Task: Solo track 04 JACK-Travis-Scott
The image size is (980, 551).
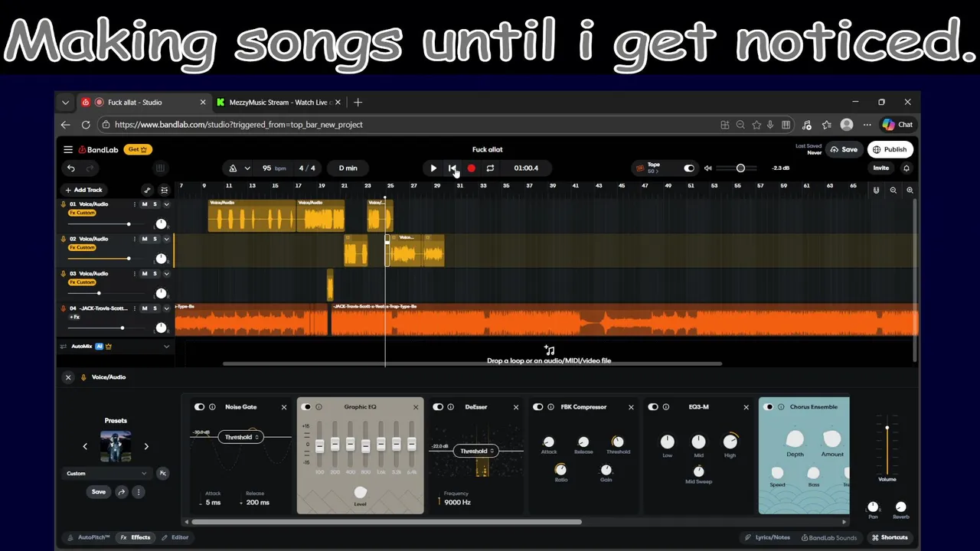Action: (155, 308)
